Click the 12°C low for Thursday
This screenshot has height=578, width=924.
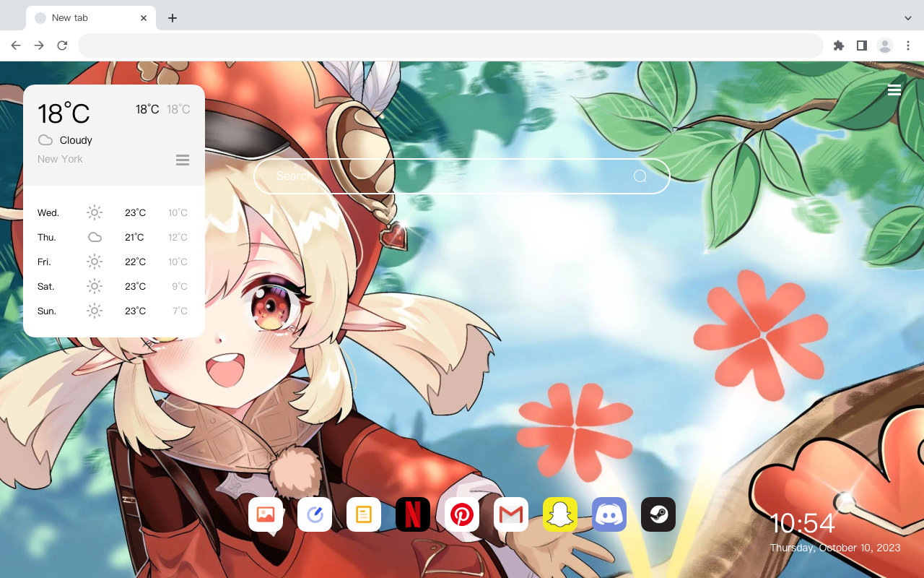pyautogui.click(x=178, y=237)
